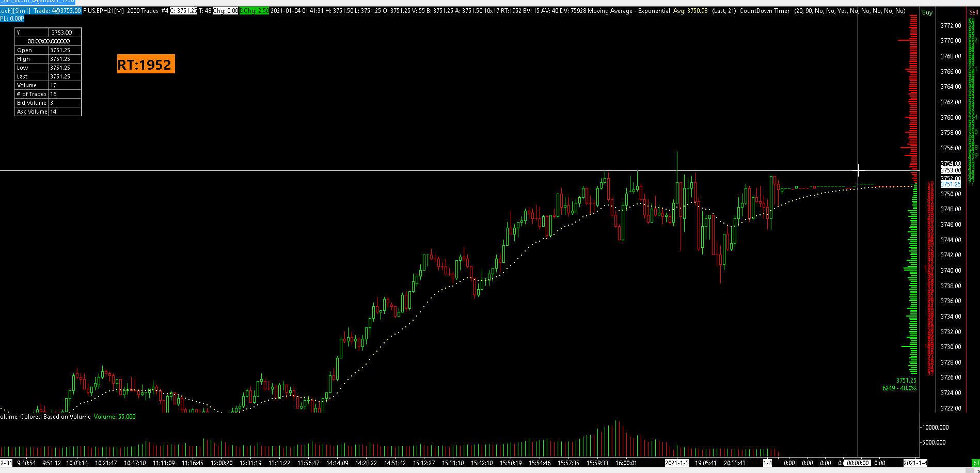Click the 3746.00 price axis label

click(x=951, y=225)
